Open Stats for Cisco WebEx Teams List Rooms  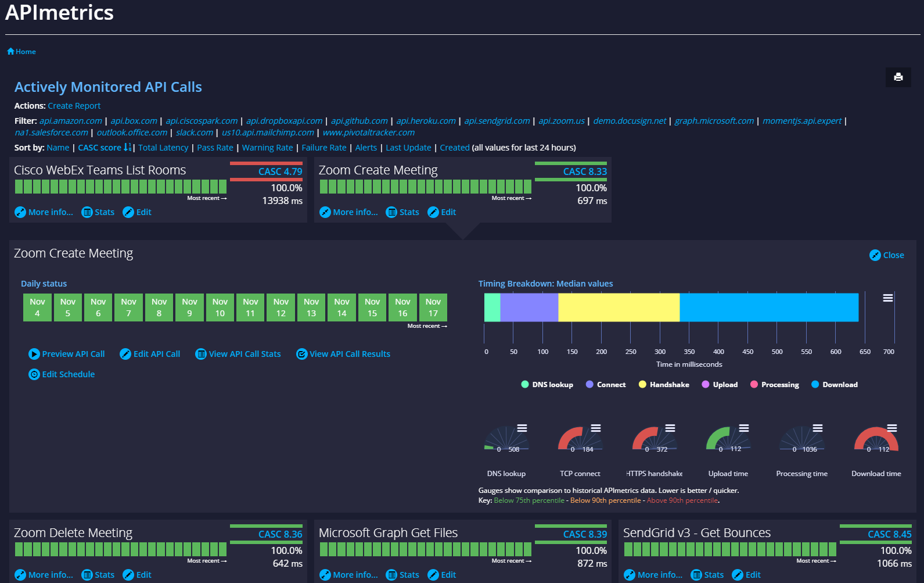click(x=98, y=212)
